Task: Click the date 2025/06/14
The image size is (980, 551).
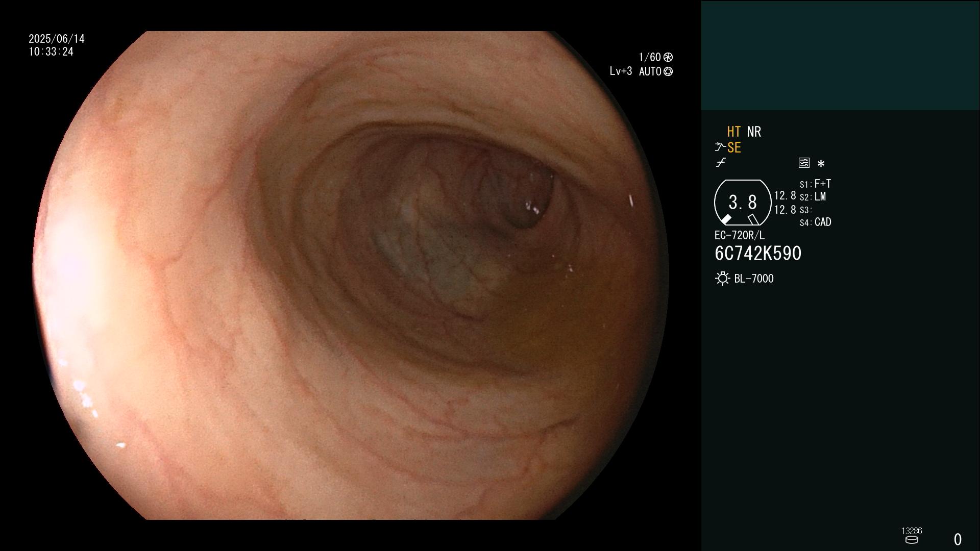Action: (57, 39)
